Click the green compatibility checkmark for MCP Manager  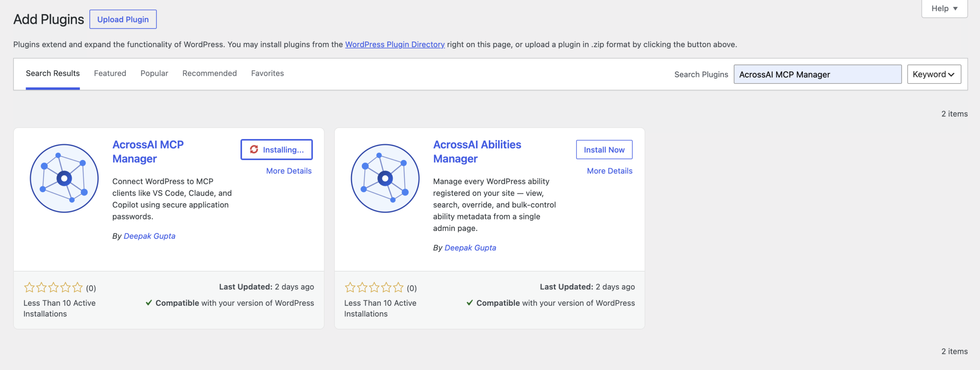pyautogui.click(x=149, y=303)
